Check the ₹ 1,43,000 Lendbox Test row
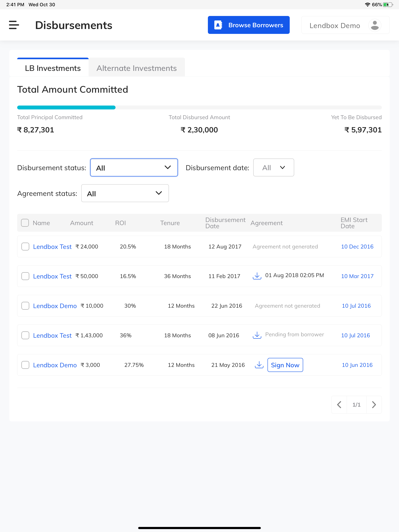This screenshot has width=399, height=532. (x=25, y=335)
